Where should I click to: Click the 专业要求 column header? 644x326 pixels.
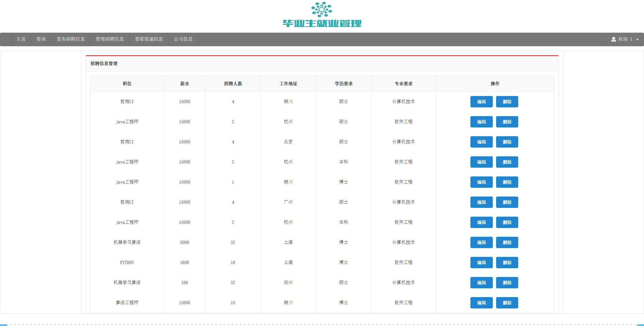[x=404, y=84]
